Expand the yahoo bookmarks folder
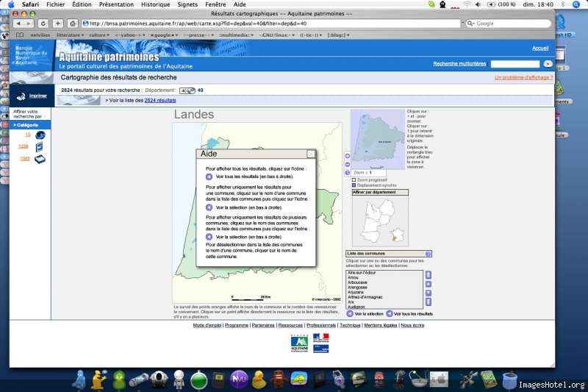The image size is (588, 392). (130, 35)
